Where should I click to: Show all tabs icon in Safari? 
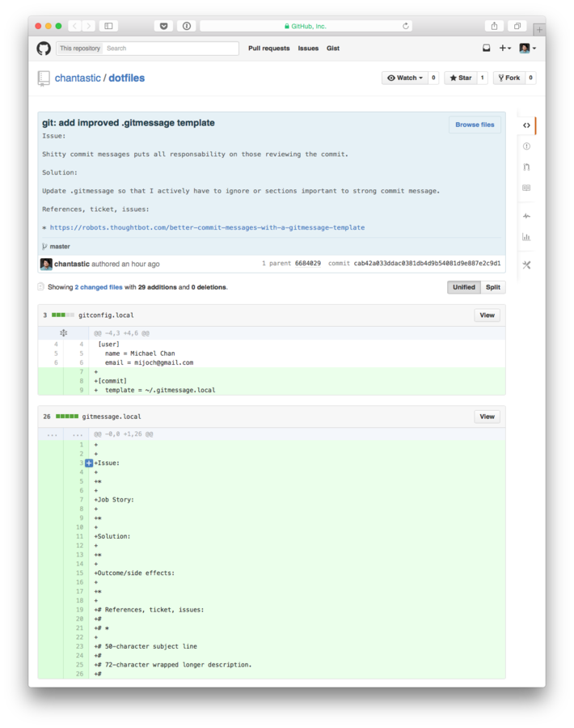[517, 26]
